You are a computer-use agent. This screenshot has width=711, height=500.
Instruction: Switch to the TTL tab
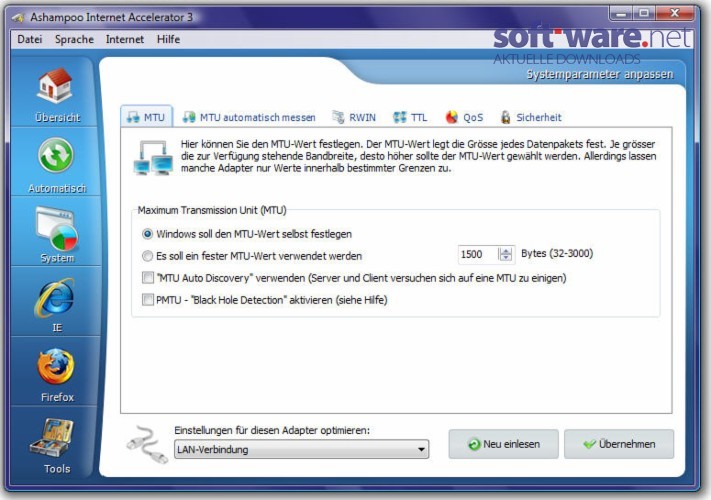(410, 117)
